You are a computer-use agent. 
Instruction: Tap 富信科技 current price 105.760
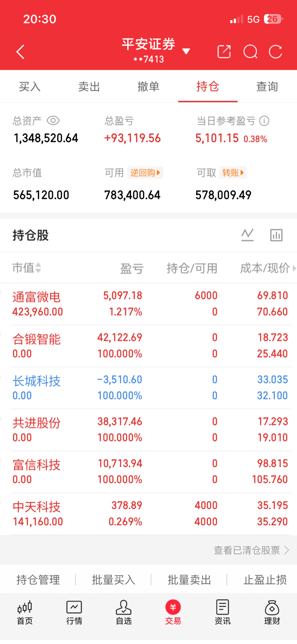click(270, 479)
